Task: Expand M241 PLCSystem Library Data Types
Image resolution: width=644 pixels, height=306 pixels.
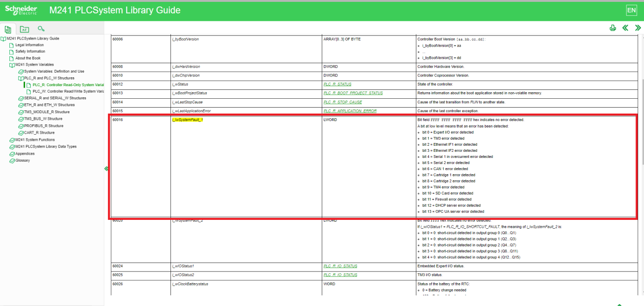Action: click(x=12, y=147)
